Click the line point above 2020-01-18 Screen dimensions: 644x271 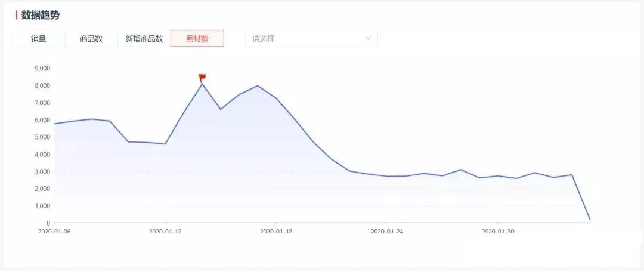pos(276,98)
